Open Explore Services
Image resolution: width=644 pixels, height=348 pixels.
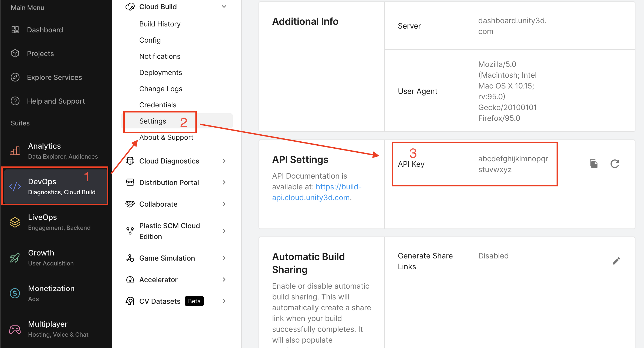55,77
